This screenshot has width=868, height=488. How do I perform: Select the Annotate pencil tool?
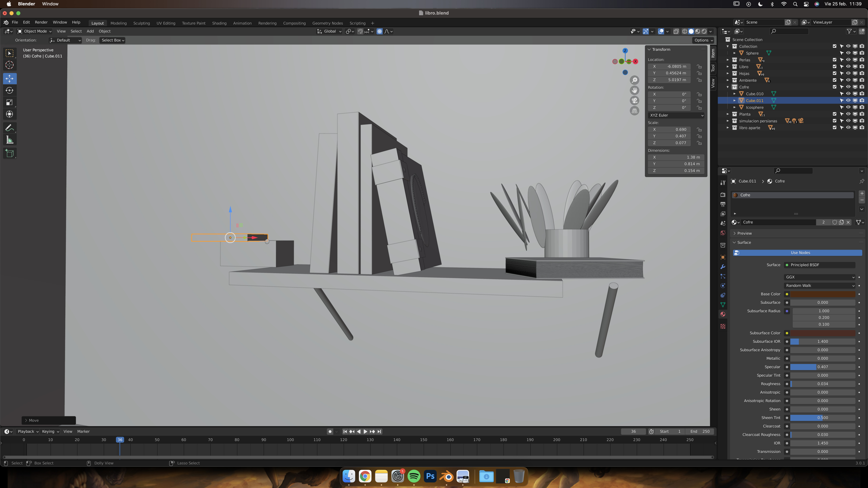click(9, 128)
